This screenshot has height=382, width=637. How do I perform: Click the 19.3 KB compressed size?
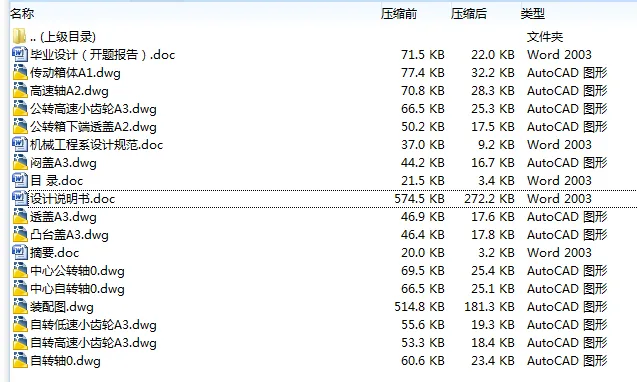coord(493,325)
